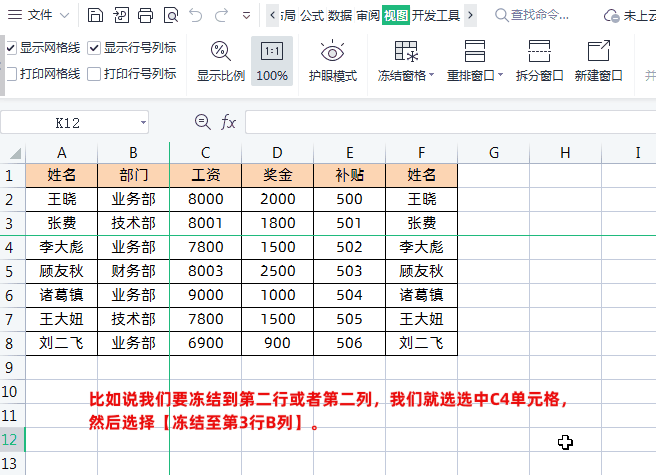This screenshot has width=656, height=475.
Task: Click cell with value 8001
Action: (205, 223)
